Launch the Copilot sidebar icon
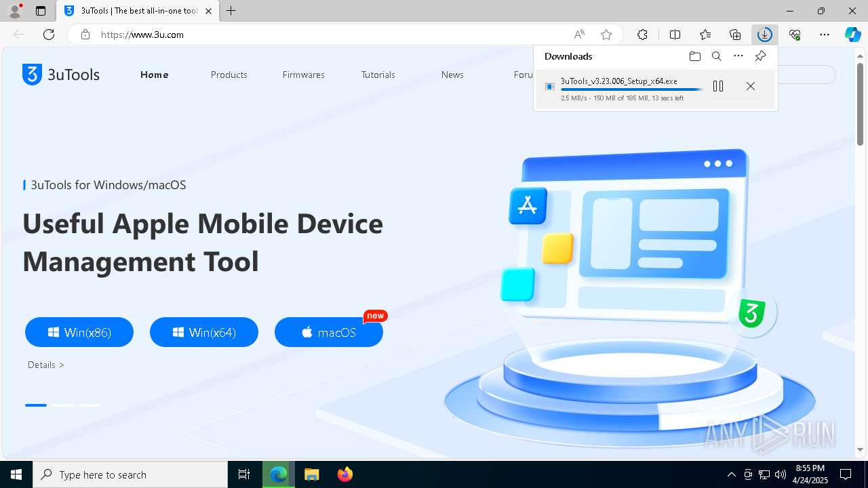This screenshot has height=488, width=868. pyautogui.click(x=852, y=35)
